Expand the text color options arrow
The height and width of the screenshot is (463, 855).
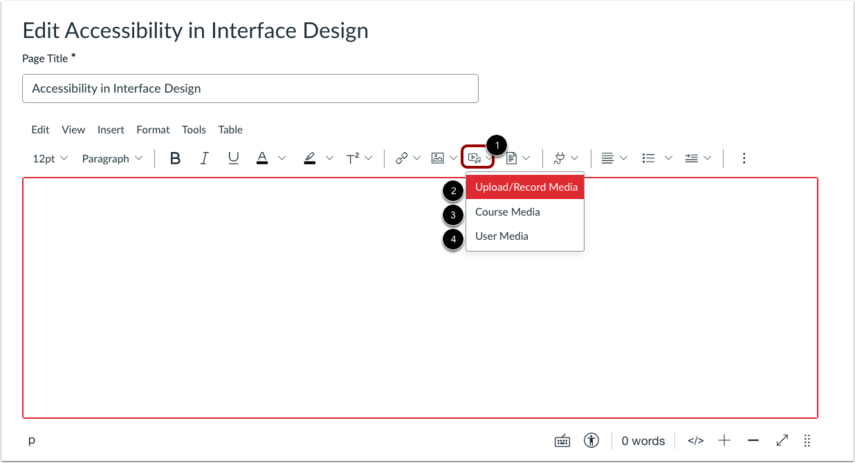coord(281,158)
